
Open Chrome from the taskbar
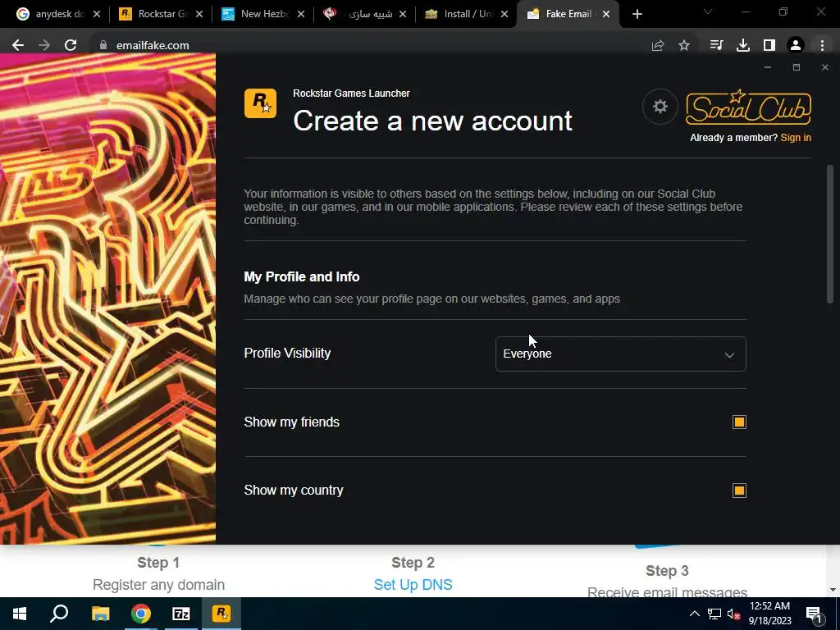tap(141, 614)
